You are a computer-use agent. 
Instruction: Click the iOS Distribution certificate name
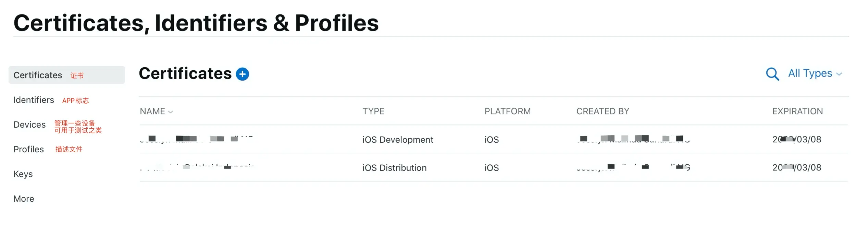tap(197, 167)
